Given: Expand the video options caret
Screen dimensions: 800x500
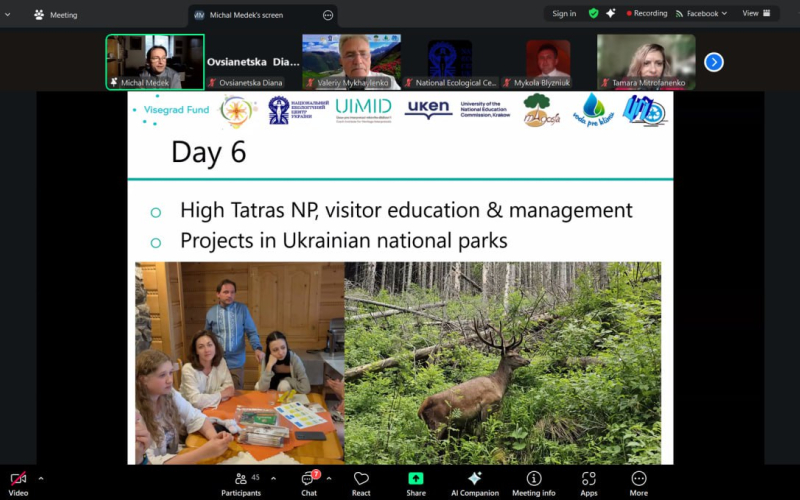Looking at the screenshot, I should pyautogui.click(x=41, y=479).
